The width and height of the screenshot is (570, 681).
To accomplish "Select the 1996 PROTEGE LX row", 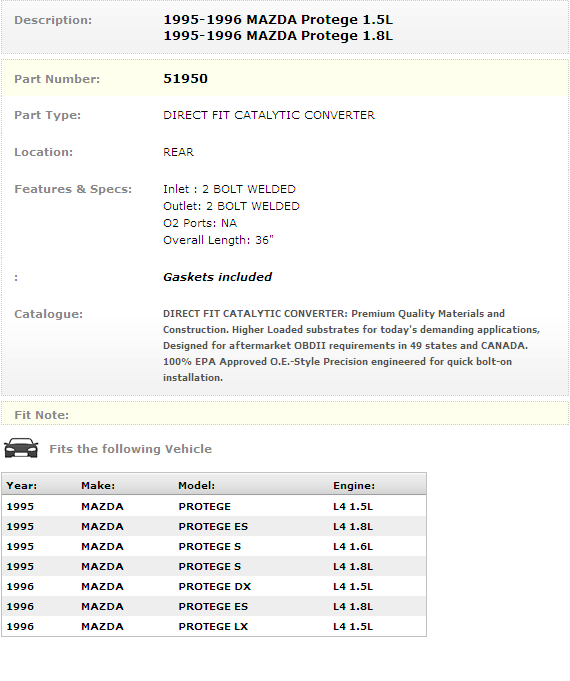I will pyautogui.click(x=214, y=626).
